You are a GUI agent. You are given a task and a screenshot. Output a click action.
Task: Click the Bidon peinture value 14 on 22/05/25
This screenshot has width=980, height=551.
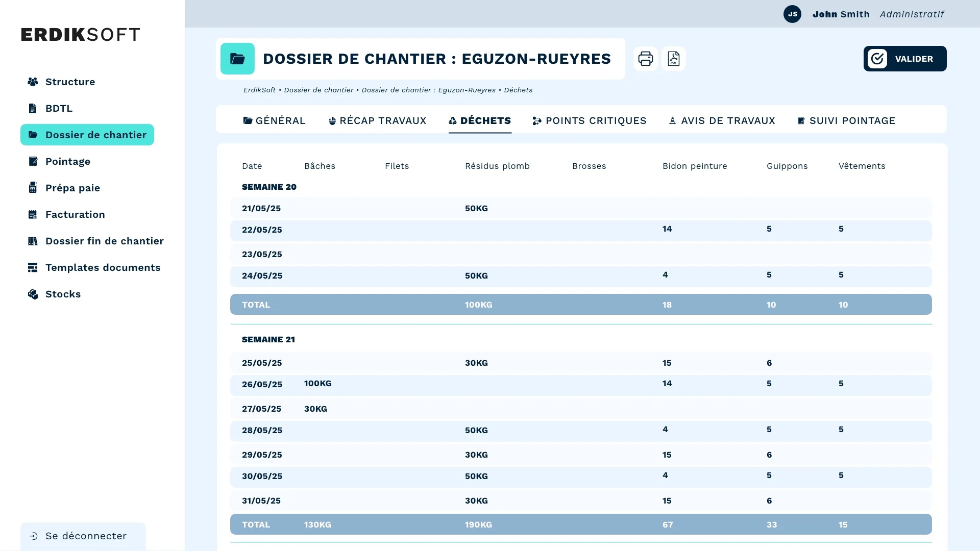point(667,229)
